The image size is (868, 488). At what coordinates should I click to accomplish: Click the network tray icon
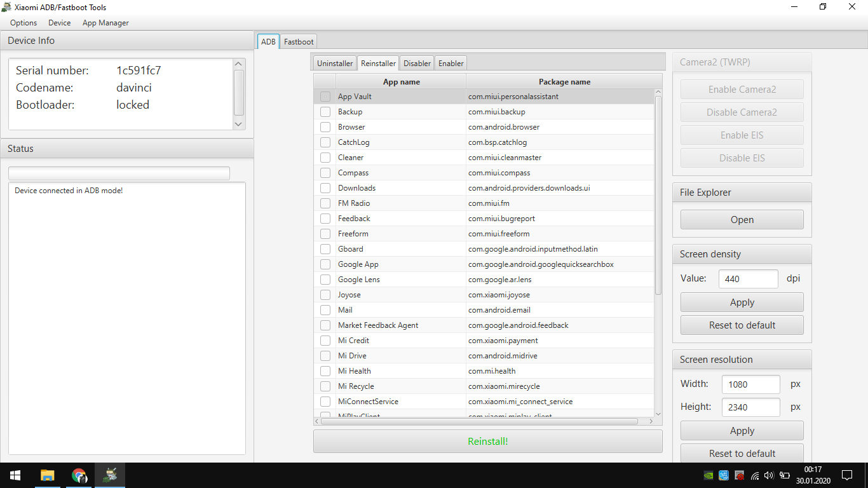755,475
